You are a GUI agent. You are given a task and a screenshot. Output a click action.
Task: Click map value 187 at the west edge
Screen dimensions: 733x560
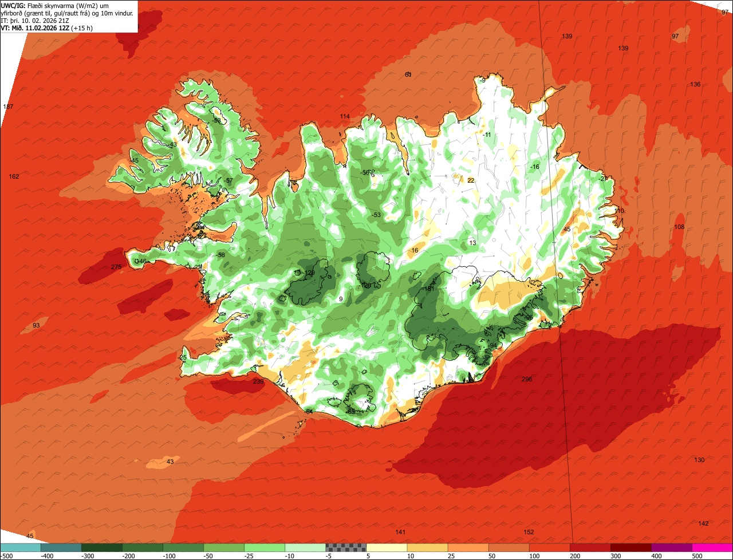[8, 107]
